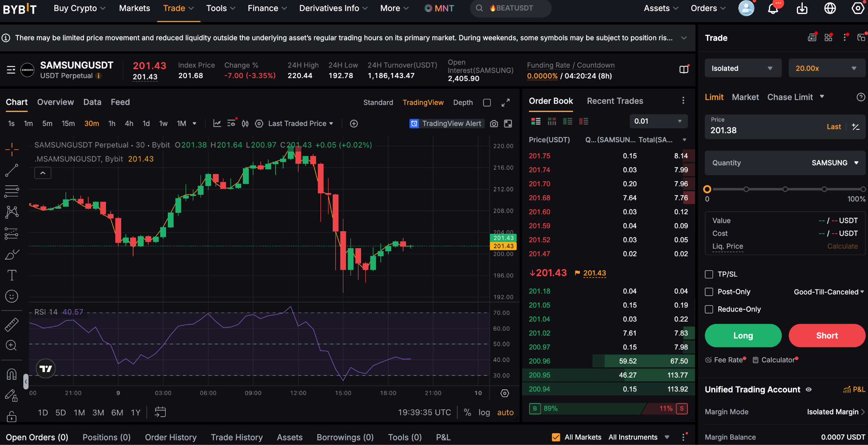Open the Positions (0) tab
The width and height of the screenshot is (868, 445).
tap(106, 437)
